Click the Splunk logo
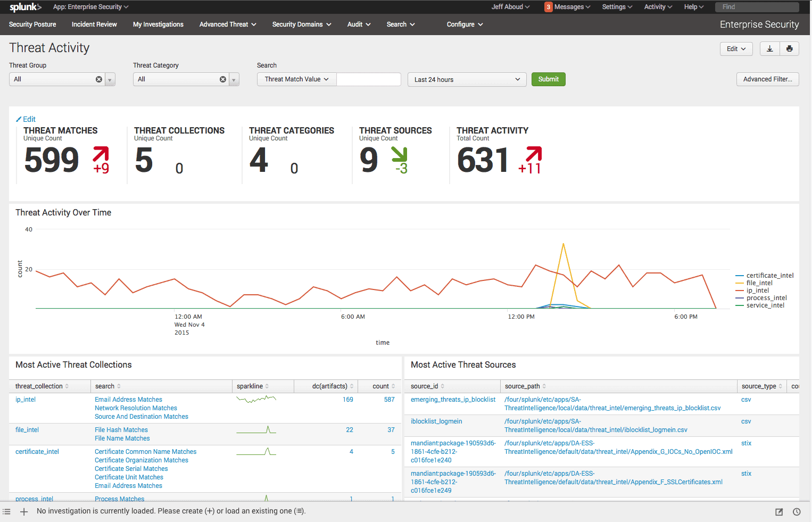This screenshot has height=522, width=812. pos(25,7)
